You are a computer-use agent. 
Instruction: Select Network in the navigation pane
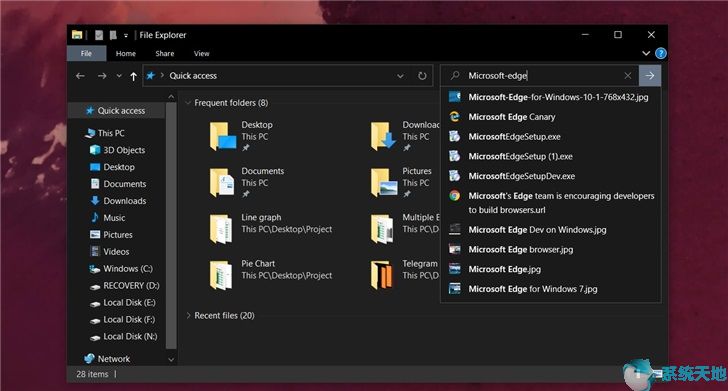[x=107, y=358]
